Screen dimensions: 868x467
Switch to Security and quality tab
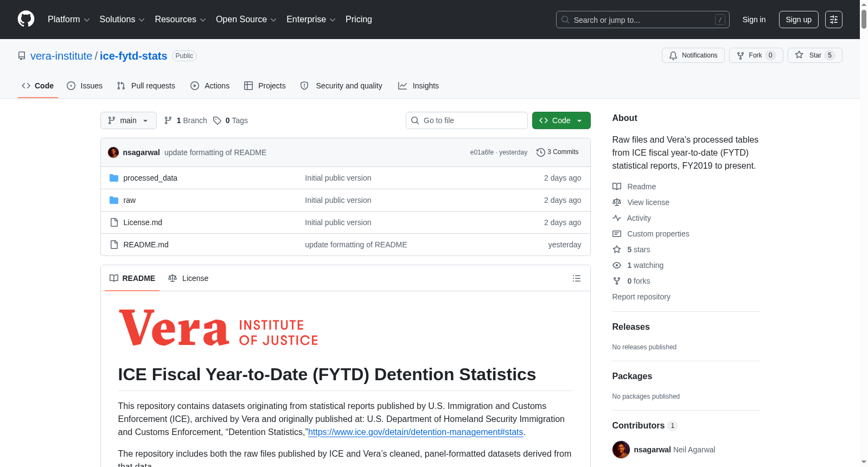[x=341, y=86]
